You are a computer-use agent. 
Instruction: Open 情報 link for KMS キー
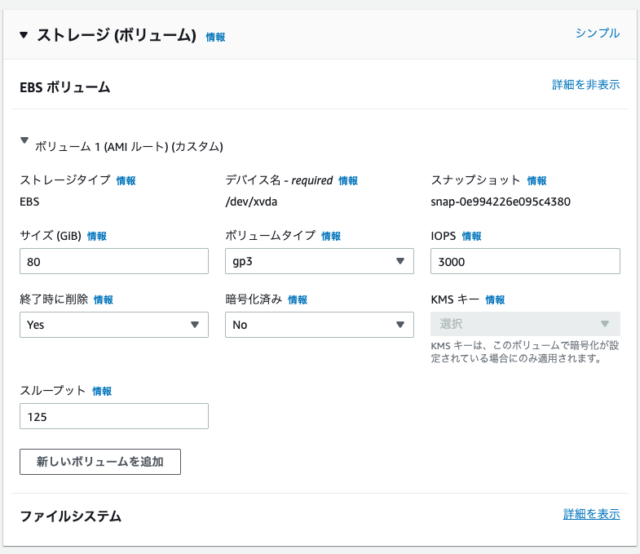[x=495, y=300]
